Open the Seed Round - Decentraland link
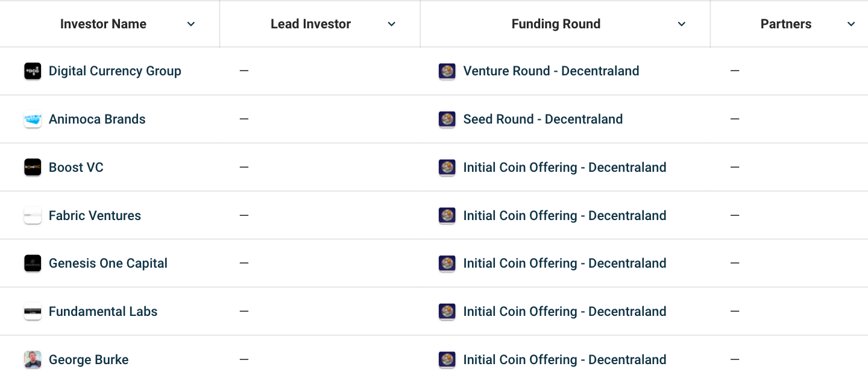Image resolution: width=868 pixels, height=381 pixels. click(x=542, y=119)
